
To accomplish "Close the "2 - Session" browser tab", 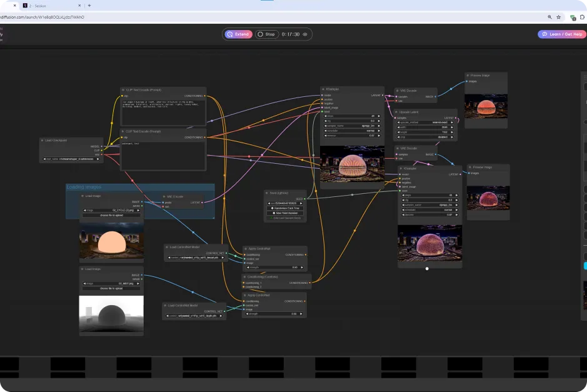I will pyautogui.click(x=79, y=6).
